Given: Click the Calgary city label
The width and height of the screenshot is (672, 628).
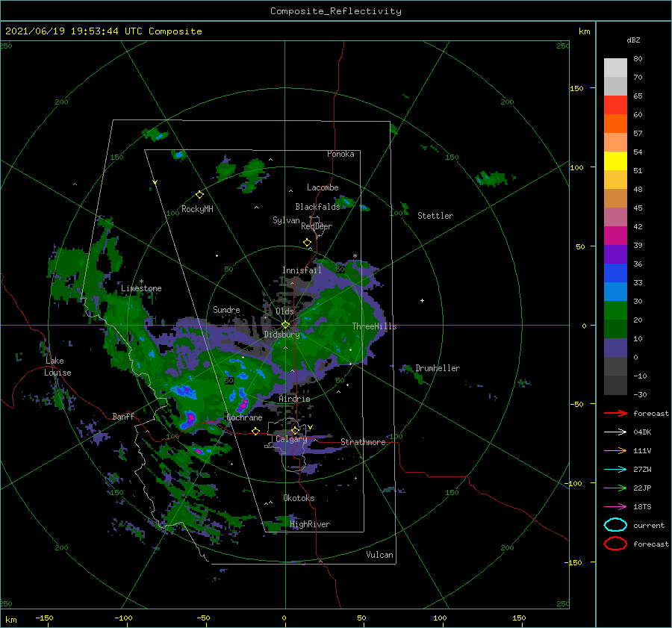Looking at the screenshot, I should (291, 439).
